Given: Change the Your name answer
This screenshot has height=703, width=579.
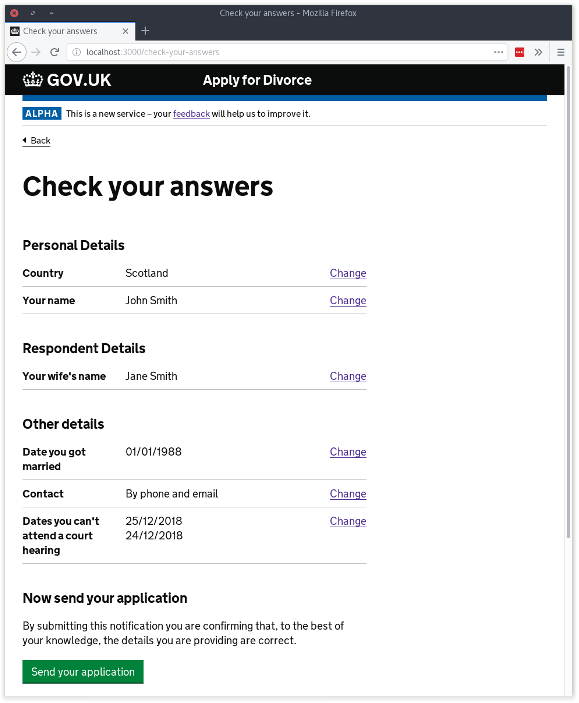Looking at the screenshot, I should 348,300.
